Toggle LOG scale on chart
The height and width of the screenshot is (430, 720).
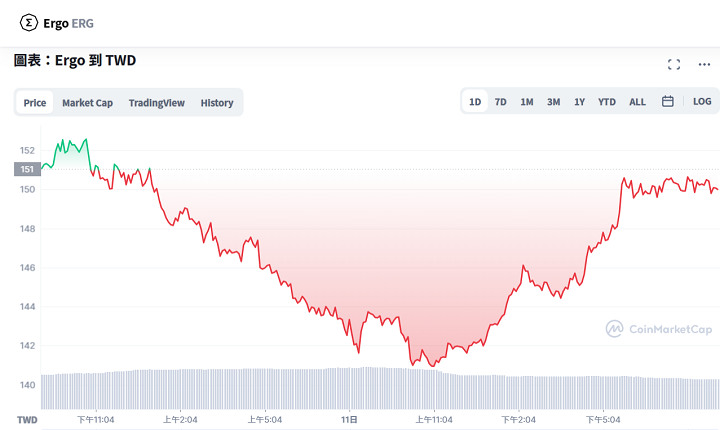(x=702, y=102)
